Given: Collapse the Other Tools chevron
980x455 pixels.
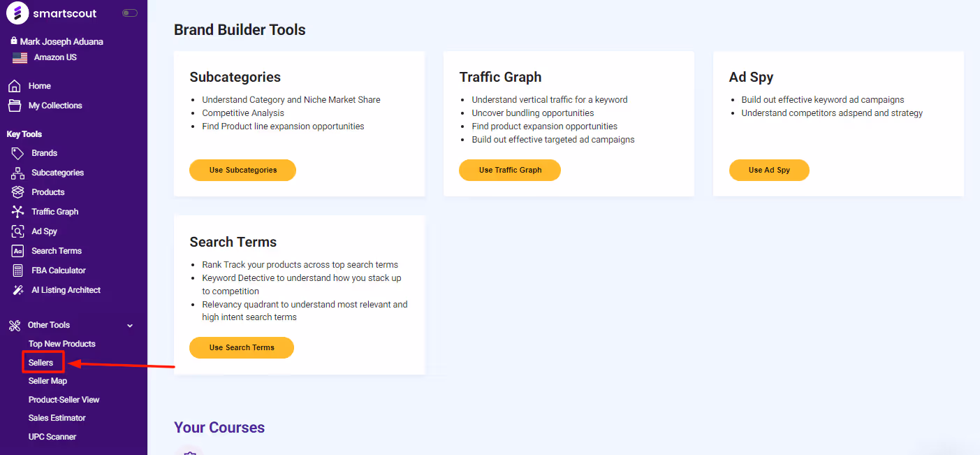Looking at the screenshot, I should (x=130, y=326).
